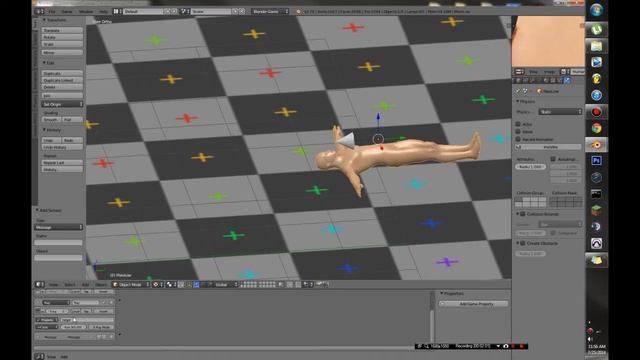The height and width of the screenshot is (360, 640).
Task: Open the sensor Type dropdown showing Message
Action: (x=58, y=227)
